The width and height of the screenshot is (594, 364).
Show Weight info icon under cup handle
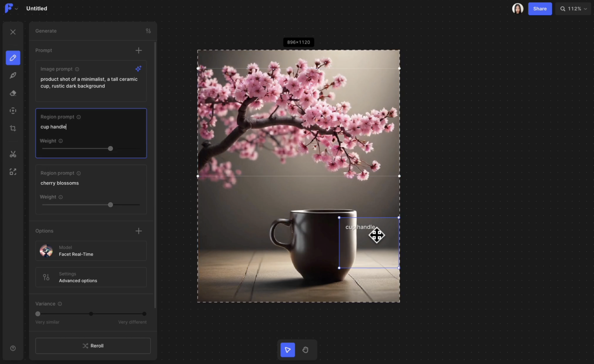click(61, 141)
